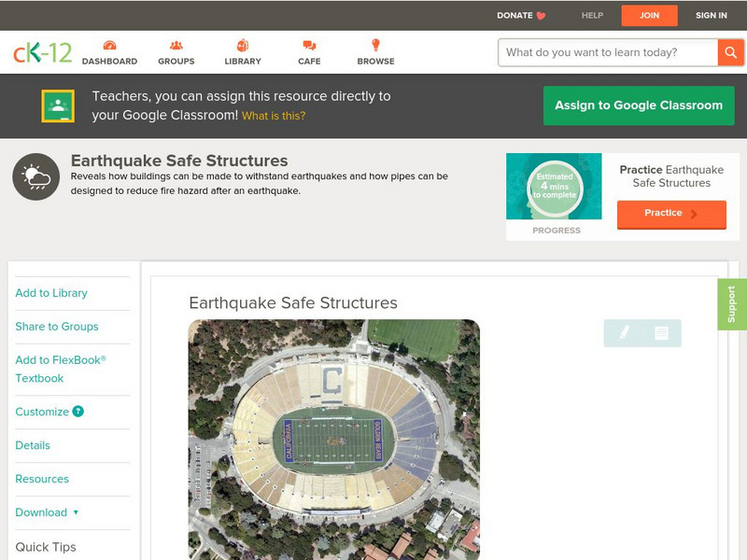This screenshot has width=747, height=560.
Task: Open the Dashboard icon
Action: (x=109, y=46)
